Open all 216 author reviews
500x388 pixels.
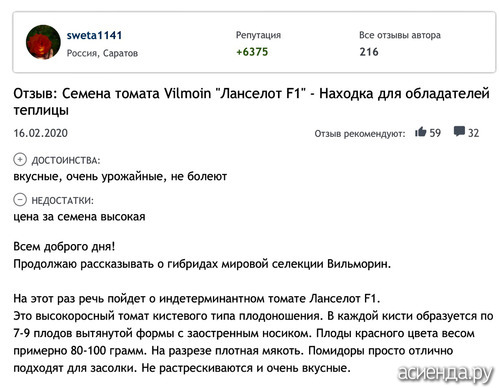tap(369, 52)
